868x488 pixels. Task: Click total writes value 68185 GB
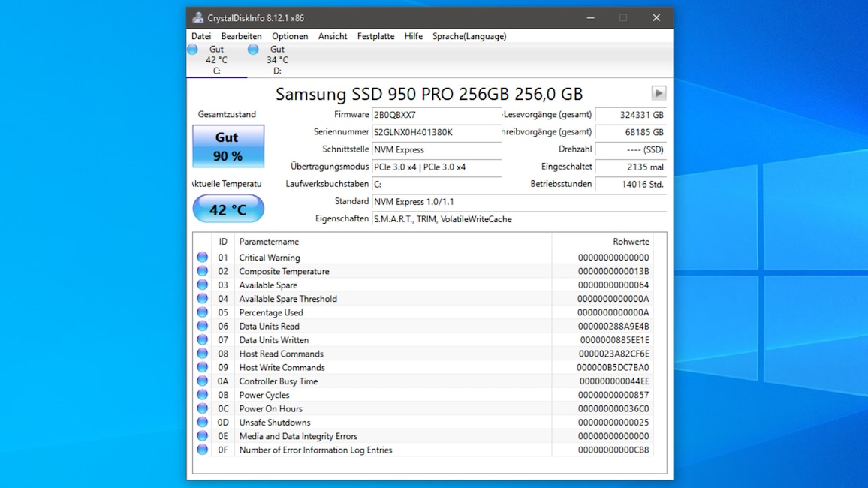631,132
